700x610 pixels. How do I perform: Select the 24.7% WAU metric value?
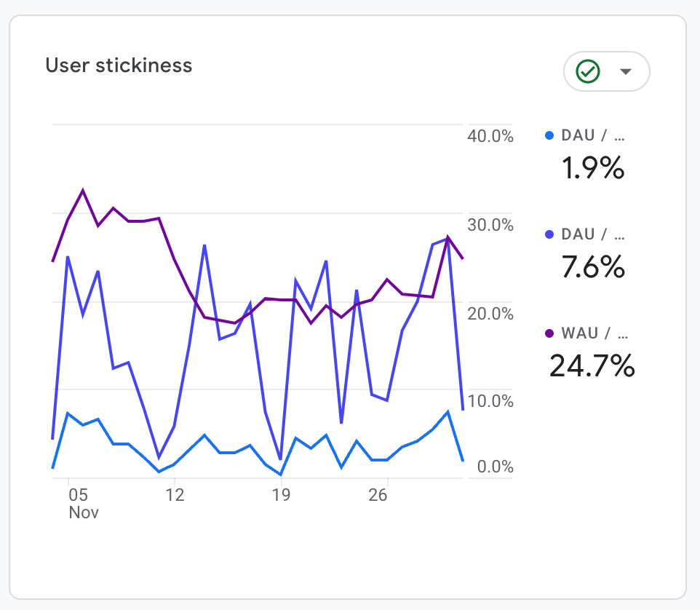point(592,366)
